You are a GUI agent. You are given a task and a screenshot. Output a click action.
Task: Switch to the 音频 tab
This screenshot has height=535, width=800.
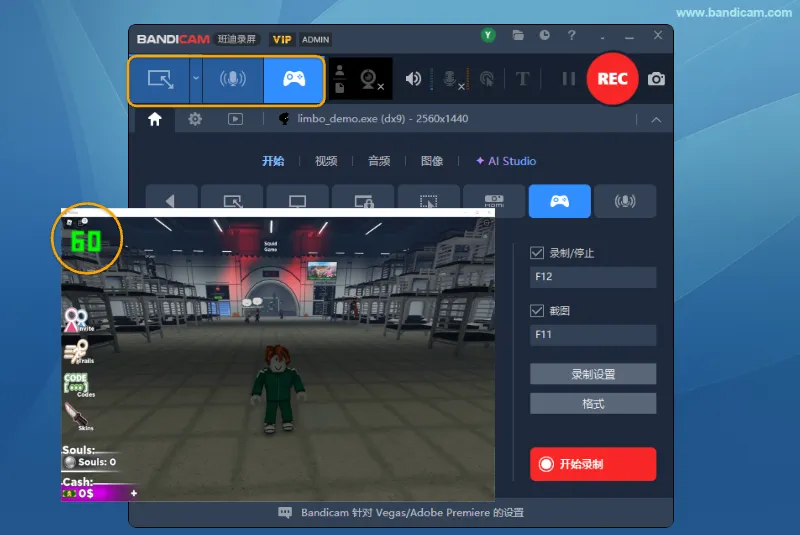pos(379,161)
